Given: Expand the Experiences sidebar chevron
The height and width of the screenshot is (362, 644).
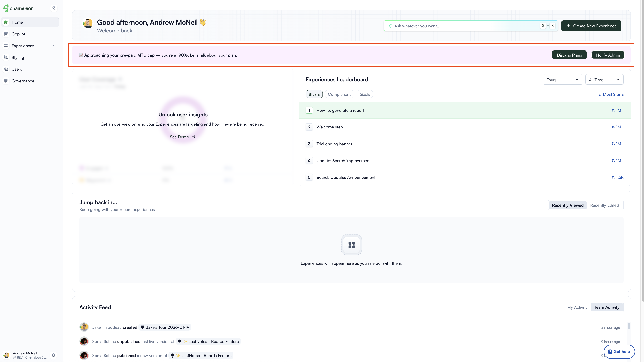Looking at the screenshot, I should pos(53,46).
